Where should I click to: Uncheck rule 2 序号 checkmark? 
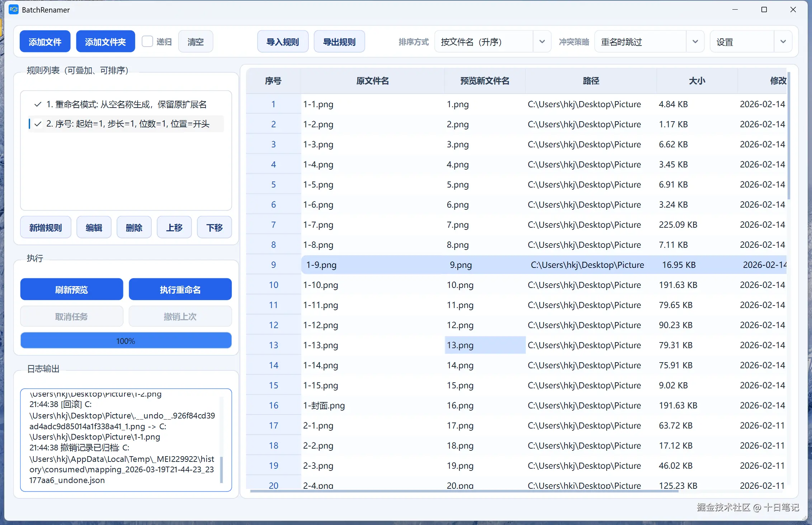(38, 124)
